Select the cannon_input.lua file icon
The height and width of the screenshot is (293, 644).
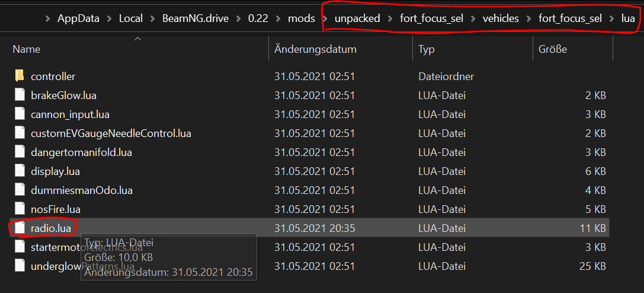[x=20, y=114]
